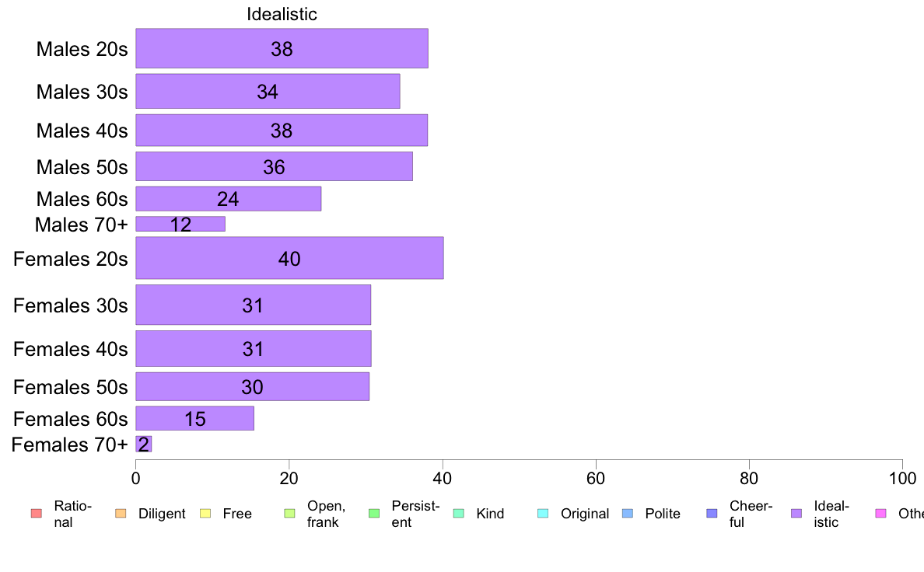The image size is (924, 572).
Task: Click the Idealistic purple legend swatch
Action: click(x=796, y=514)
